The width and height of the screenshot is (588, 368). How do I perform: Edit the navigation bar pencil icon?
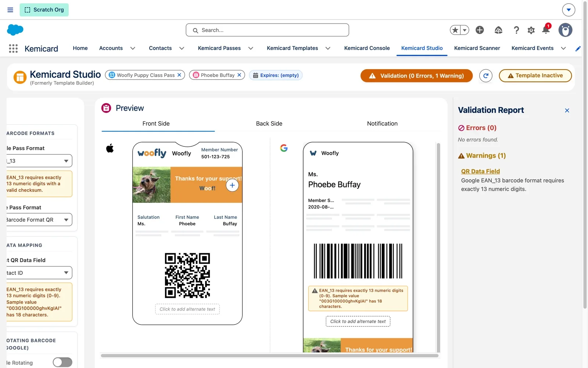(x=578, y=49)
